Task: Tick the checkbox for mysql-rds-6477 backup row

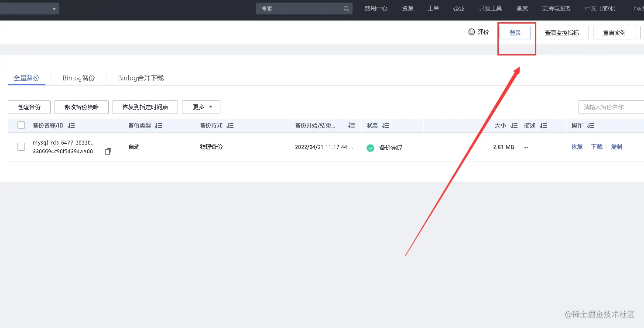Action: [21, 147]
